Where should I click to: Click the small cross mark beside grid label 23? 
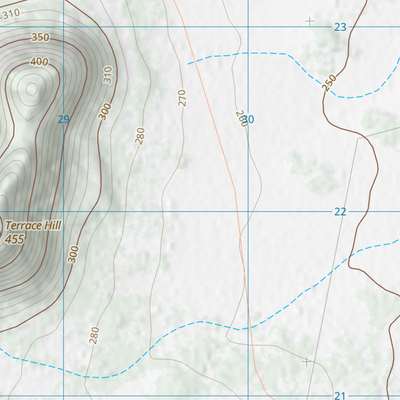pos(310,21)
